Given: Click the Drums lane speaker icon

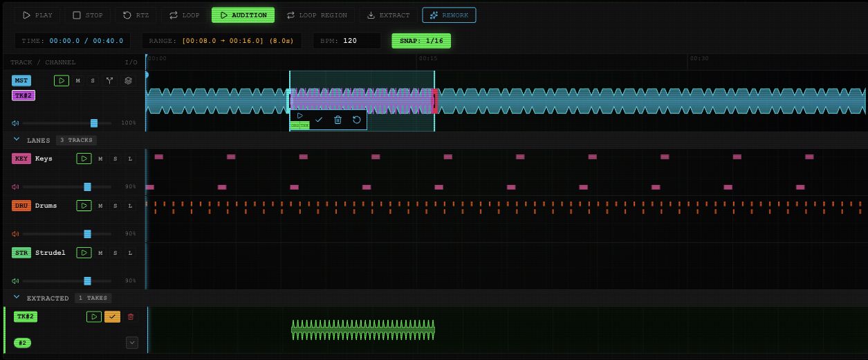Looking at the screenshot, I should point(15,234).
